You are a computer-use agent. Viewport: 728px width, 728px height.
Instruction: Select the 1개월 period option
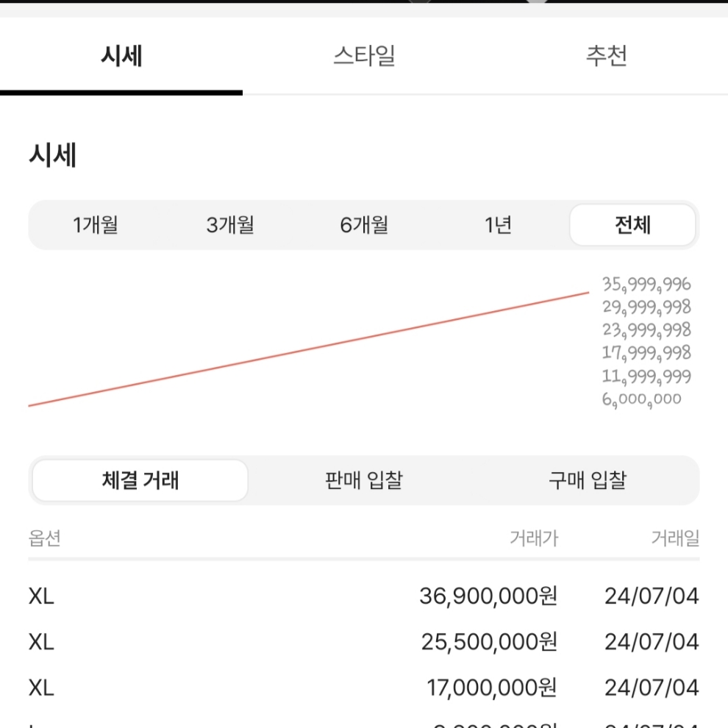(x=96, y=225)
